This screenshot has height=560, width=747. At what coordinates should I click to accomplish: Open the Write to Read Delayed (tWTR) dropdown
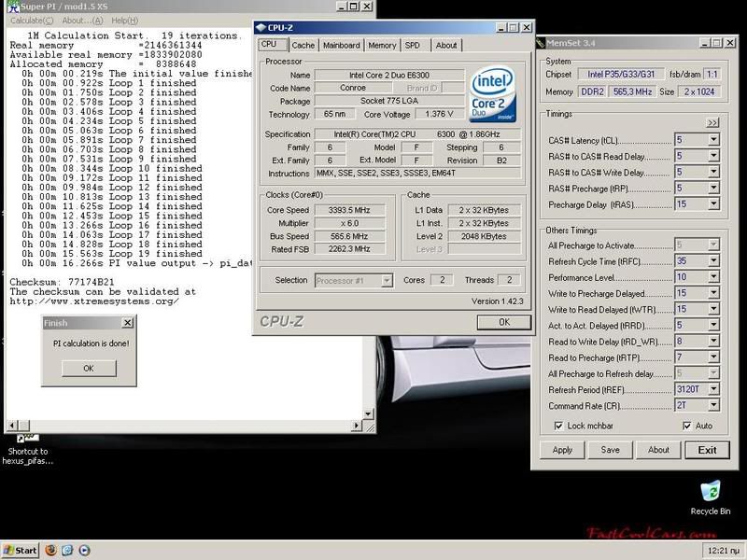(713, 309)
